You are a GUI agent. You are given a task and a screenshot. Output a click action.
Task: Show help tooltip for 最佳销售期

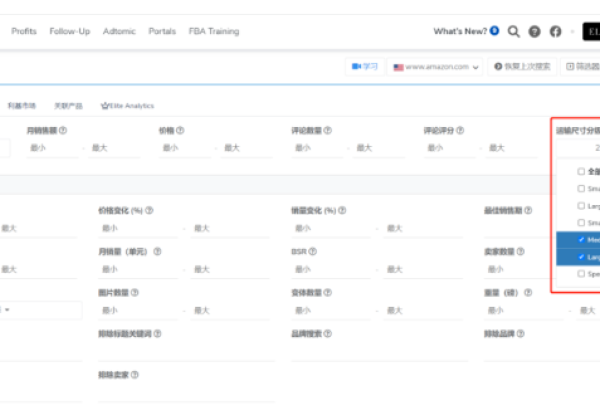tap(528, 210)
